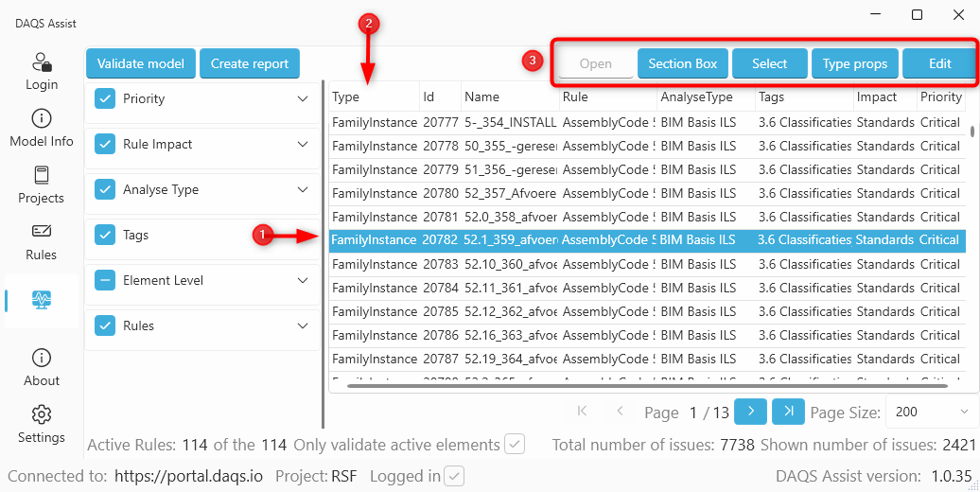
Task: Uncheck the Priority filter checkbox
Action: 106,98
